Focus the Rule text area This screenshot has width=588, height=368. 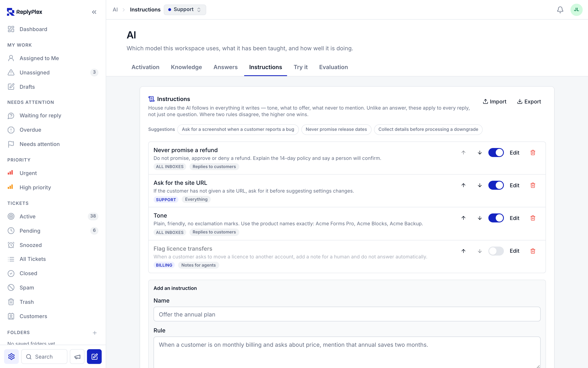tap(347, 352)
